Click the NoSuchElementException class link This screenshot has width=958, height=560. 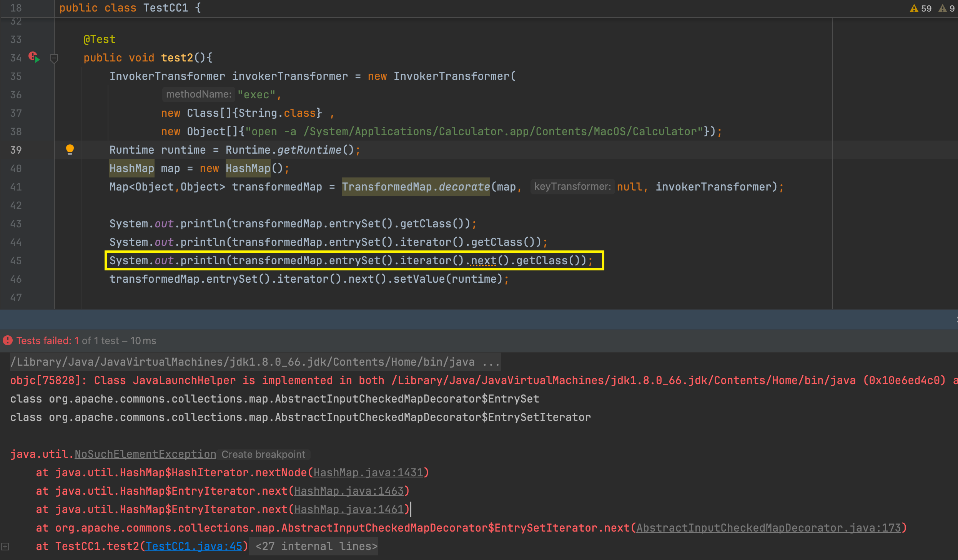click(x=145, y=454)
